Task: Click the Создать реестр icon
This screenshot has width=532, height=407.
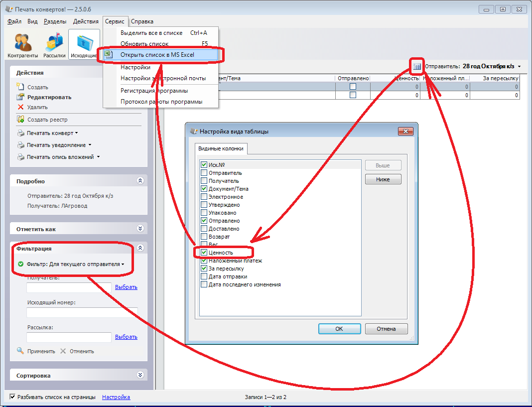Action: (x=20, y=120)
